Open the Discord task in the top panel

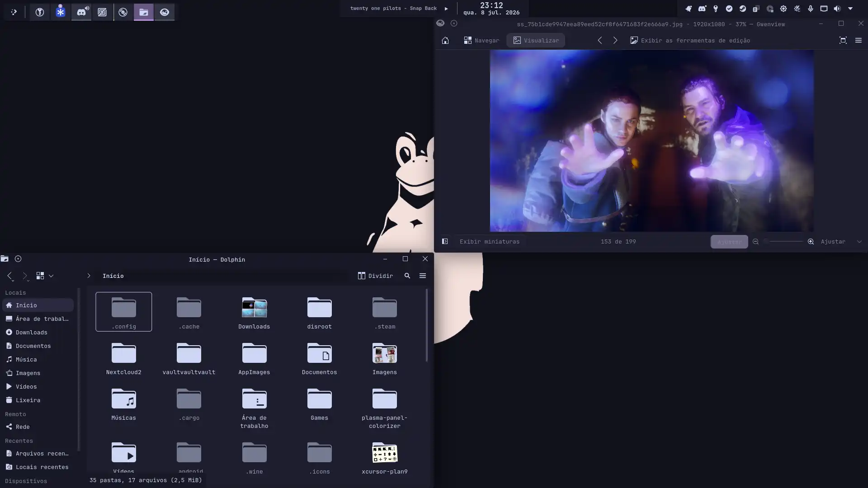coord(81,12)
